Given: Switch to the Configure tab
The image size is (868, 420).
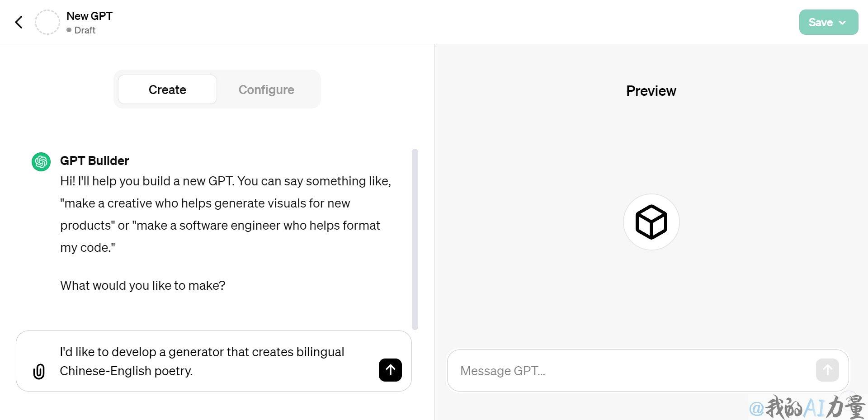Looking at the screenshot, I should click(266, 90).
